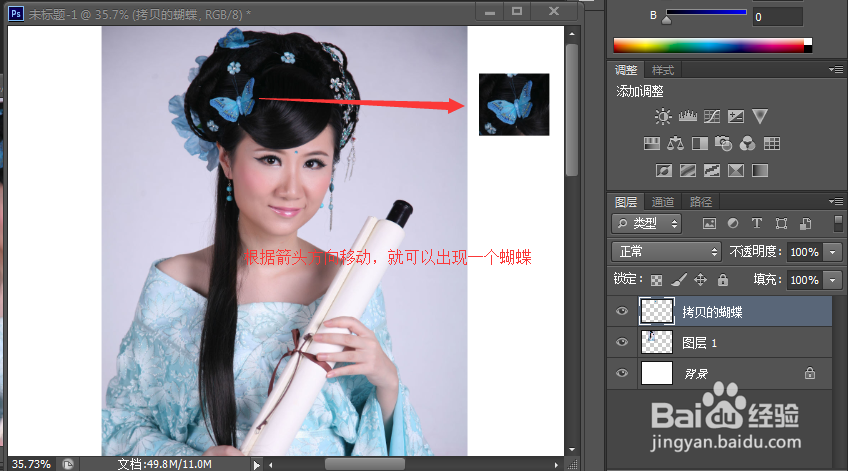Open the status bar info arrow menu

(x=256, y=465)
